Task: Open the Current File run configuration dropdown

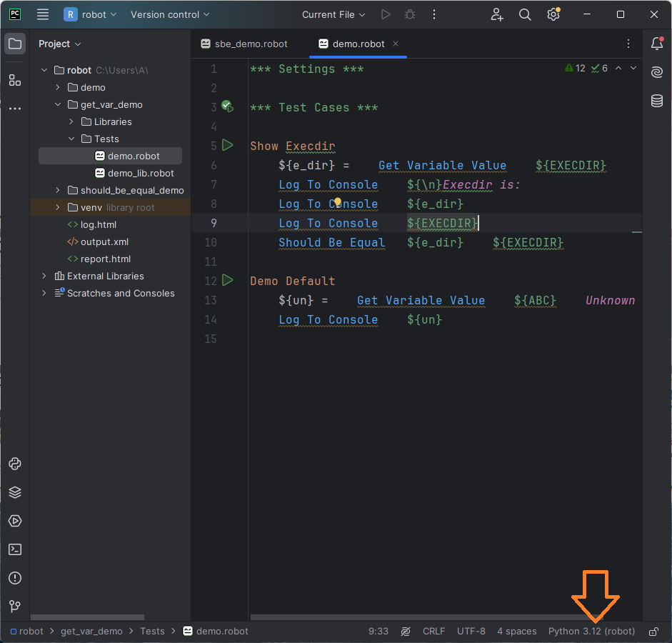Action: tap(334, 14)
